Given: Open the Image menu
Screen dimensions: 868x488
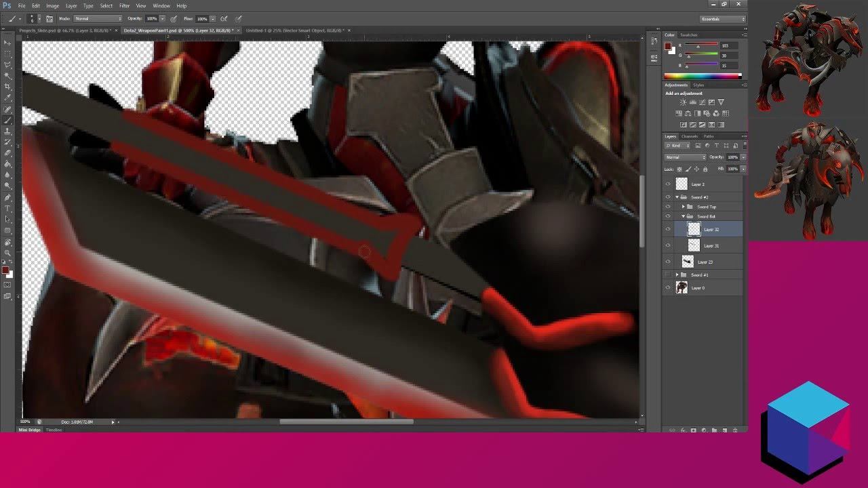Looking at the screenshot, I should pos(52,5).
